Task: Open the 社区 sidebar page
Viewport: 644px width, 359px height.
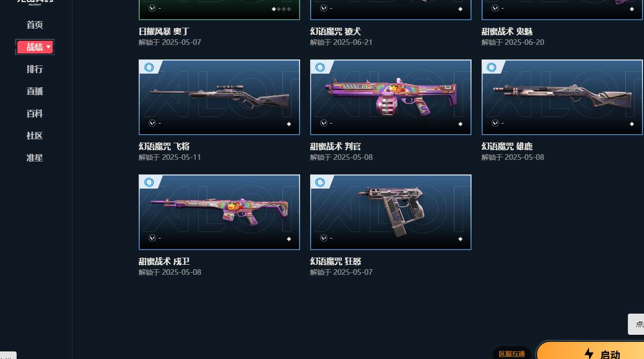Action: [x=35, y=136]
